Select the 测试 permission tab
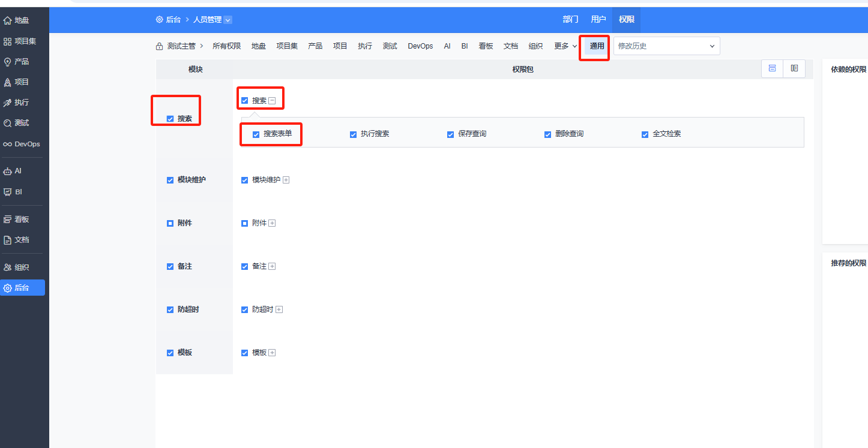 [390, 46]
